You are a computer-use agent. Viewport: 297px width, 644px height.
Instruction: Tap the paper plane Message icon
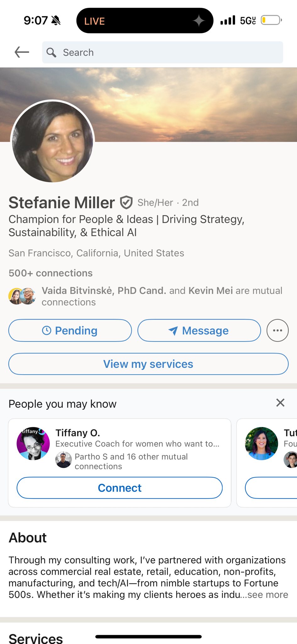[173, 330]
